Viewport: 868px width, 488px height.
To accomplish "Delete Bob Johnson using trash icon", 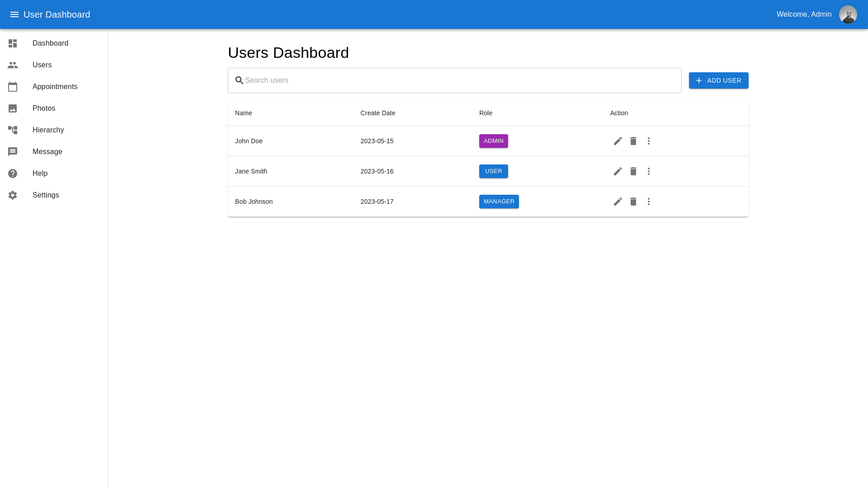I will pos(633,202).
